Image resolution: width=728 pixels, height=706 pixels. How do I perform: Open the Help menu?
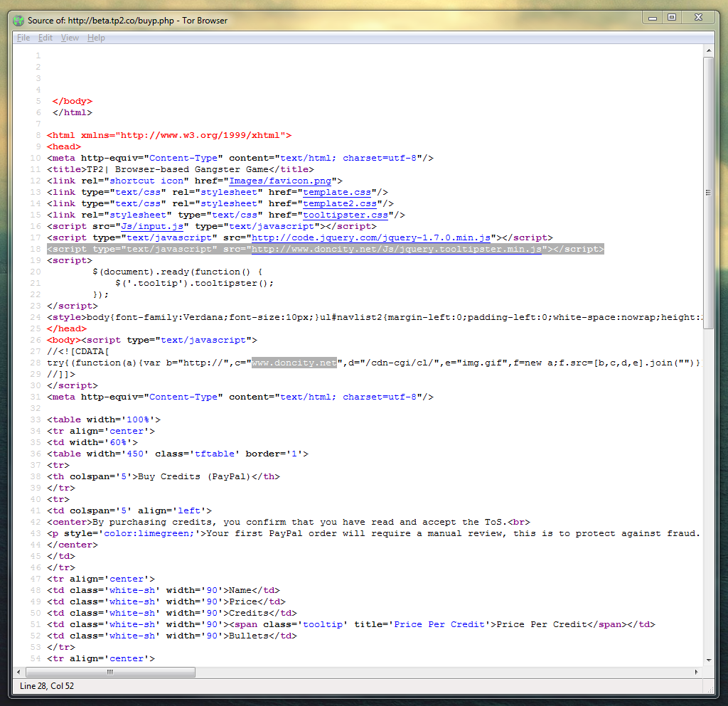(x=96, y=38)
